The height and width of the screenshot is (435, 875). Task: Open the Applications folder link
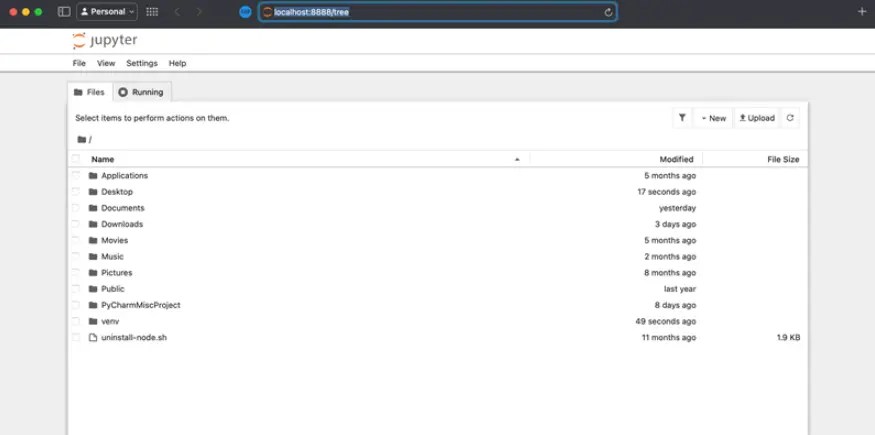124,176
